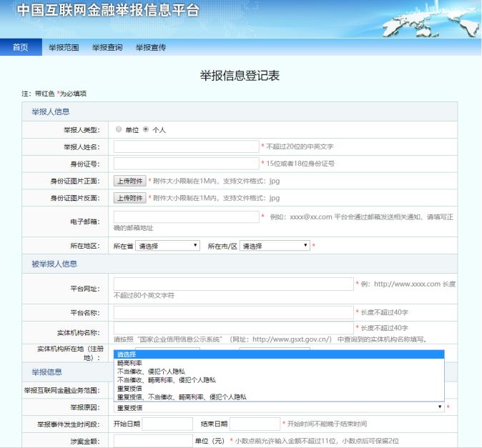Click the 涉案金额 input field
The width and height of the screenshot is (482, 448).
pos(153,441)
